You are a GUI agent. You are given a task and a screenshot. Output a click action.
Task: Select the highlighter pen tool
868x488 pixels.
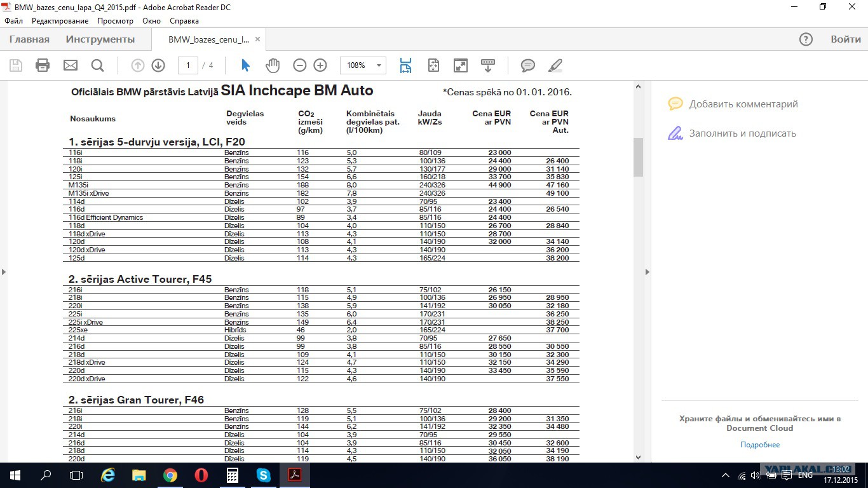point(555,65)
